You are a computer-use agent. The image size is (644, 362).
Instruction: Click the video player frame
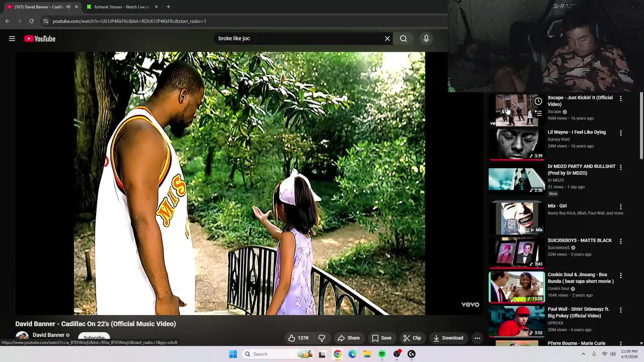click(250, 184)
